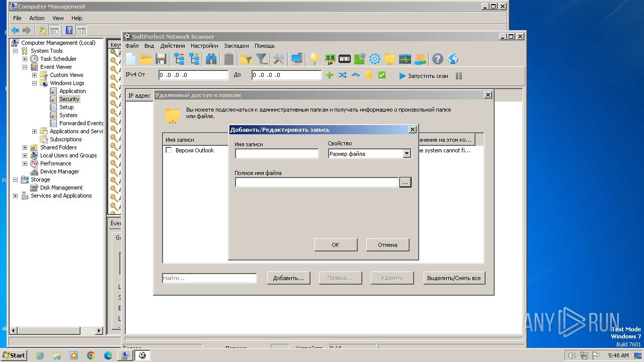
Task: Open the Закладки menu
Action: (236, 46)
